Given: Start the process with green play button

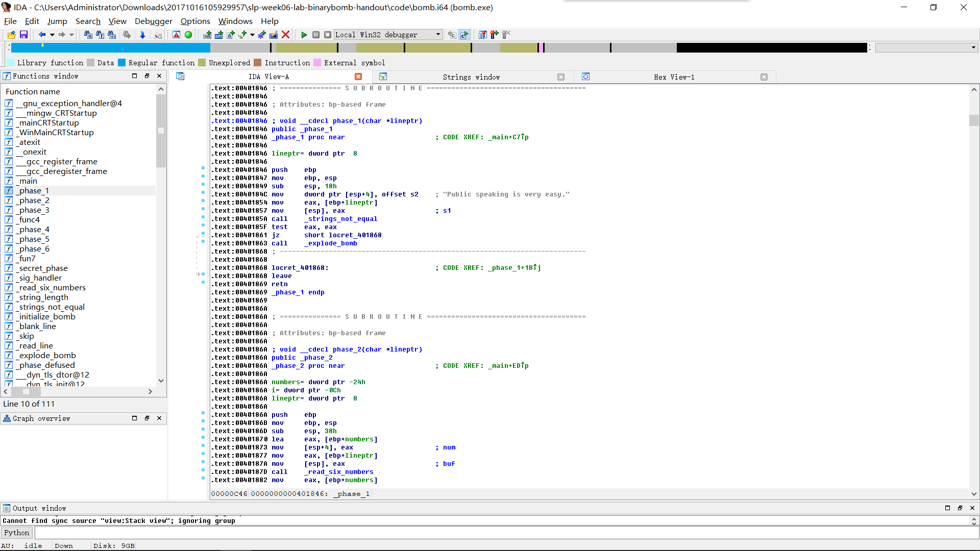Looking at the screenshot, I should click(x=304, y=35).
